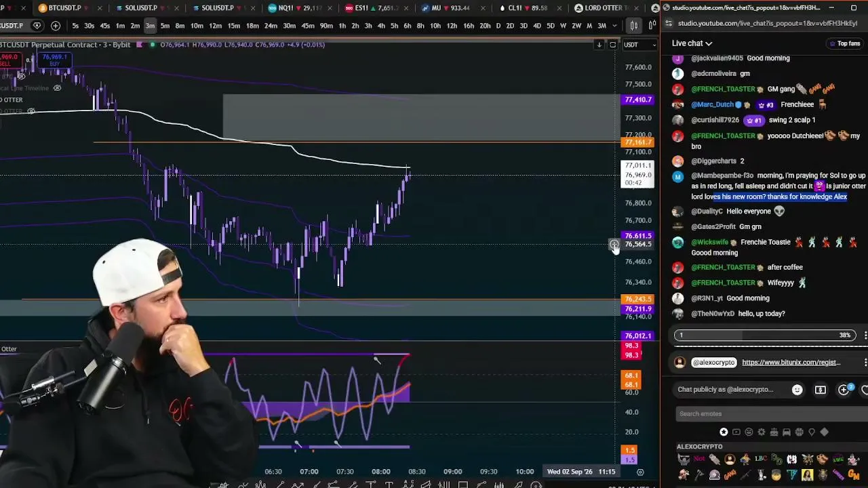This screenshot has height=488, width=868.
Task: Select the diamond emote category icon
Action: tap(824, 432)
